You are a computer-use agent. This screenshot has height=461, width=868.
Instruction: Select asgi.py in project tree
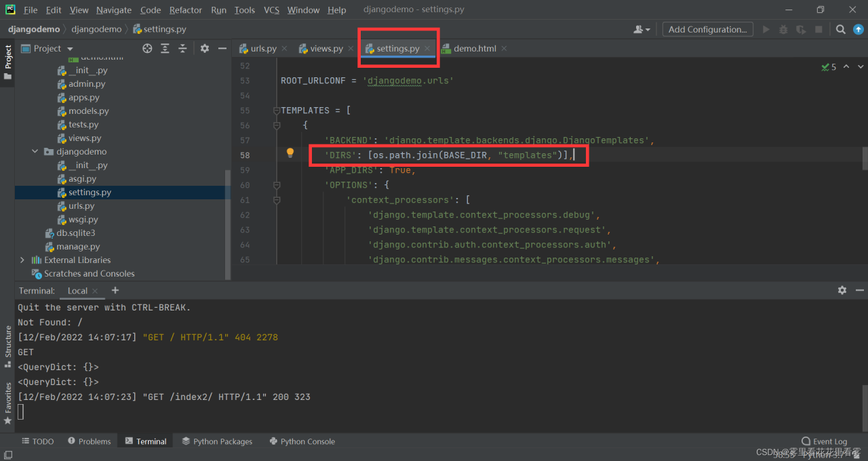click(82, 178)
